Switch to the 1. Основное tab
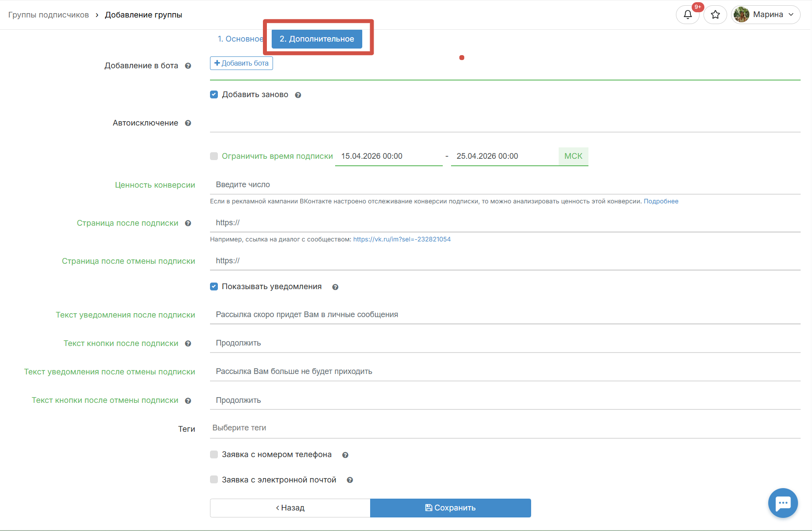This screenshot has height=531, width=812. pyautogui.click(x=240, y=39)
